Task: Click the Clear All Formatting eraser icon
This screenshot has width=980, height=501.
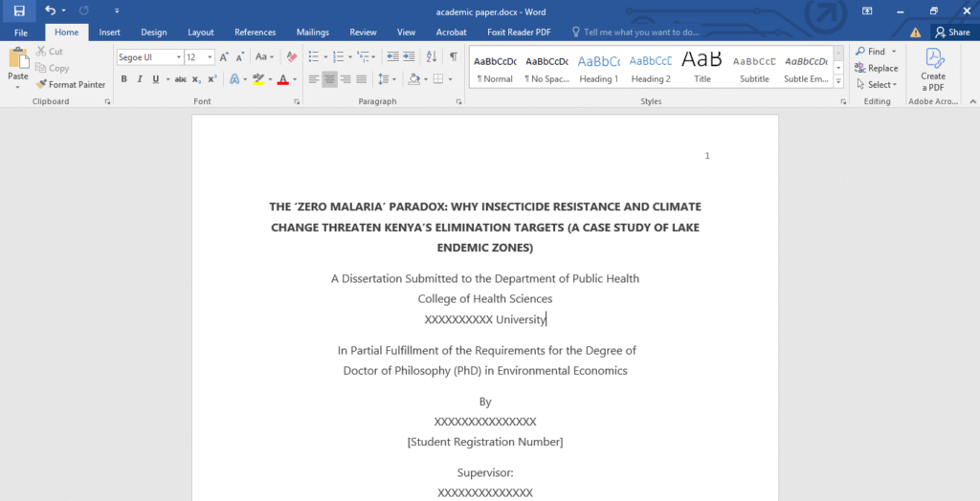Action: click(x=292, y=57)
